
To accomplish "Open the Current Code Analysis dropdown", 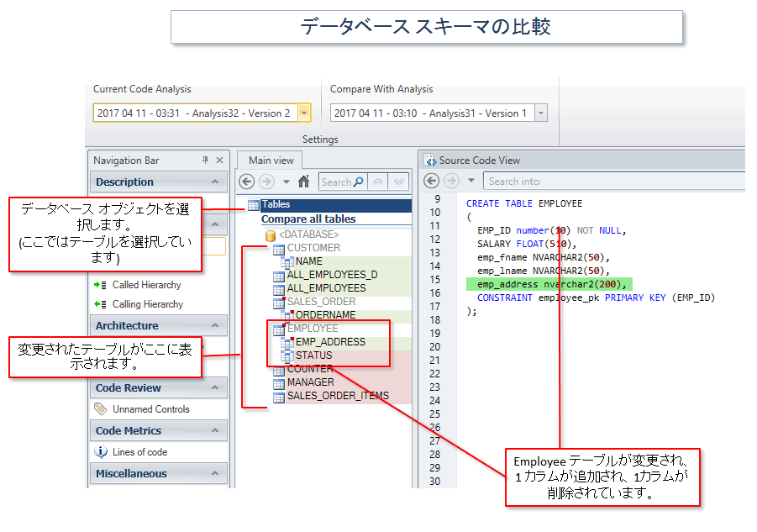I will click(x=304, y=113).
